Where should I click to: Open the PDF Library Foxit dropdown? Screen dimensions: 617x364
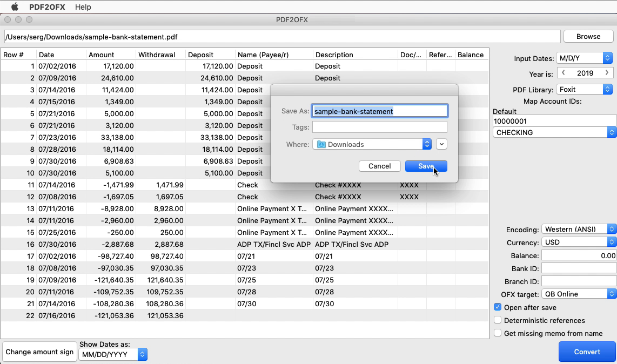[x=584, y=89]
